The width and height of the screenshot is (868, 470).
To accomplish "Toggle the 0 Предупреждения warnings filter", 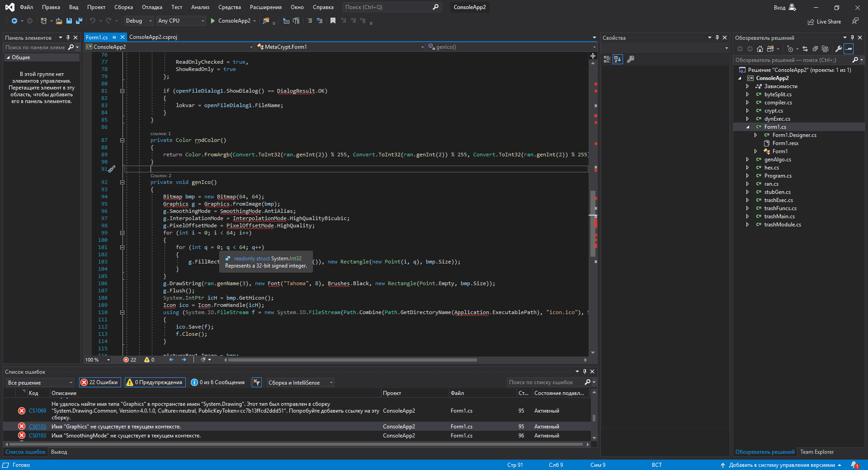I will pos(156,382).
